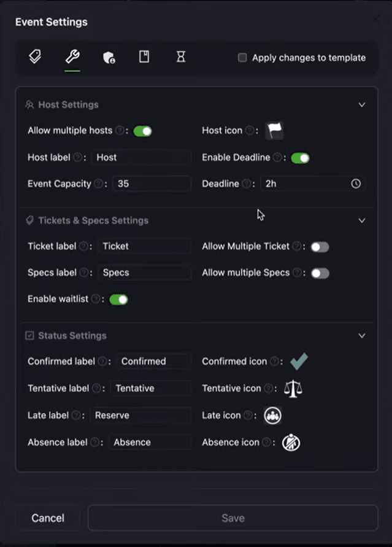
Task: Collapse the Host Settings section
Action: 362,104
